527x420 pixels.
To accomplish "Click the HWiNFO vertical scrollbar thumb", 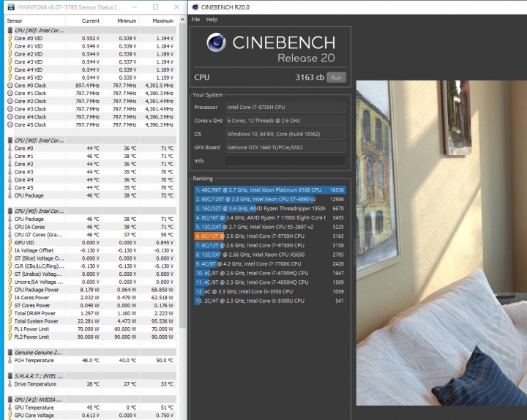I will (x=182, y=176).
